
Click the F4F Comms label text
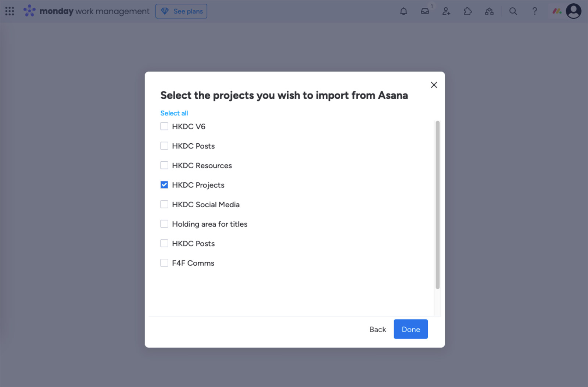pyautogui.click(x=193, y=263)
